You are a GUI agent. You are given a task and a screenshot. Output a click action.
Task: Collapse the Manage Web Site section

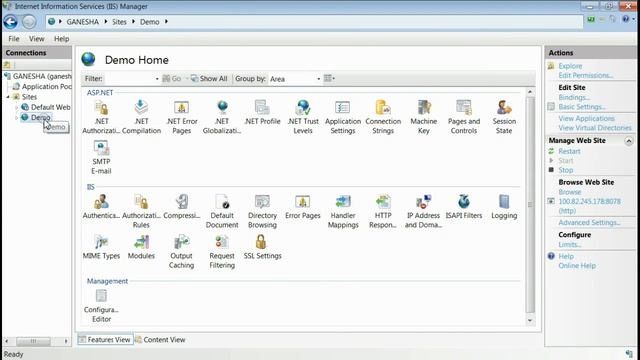click(x=629, y=141)
